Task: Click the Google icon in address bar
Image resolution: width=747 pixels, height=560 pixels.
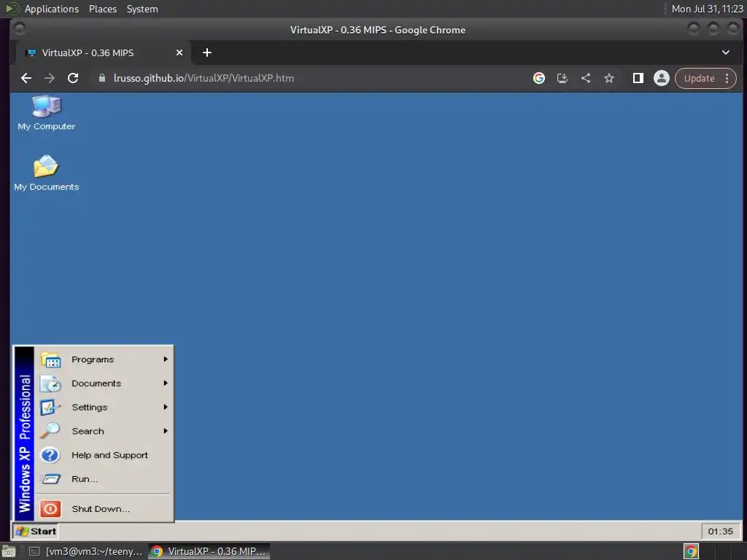Action: (x=539, y=78)
